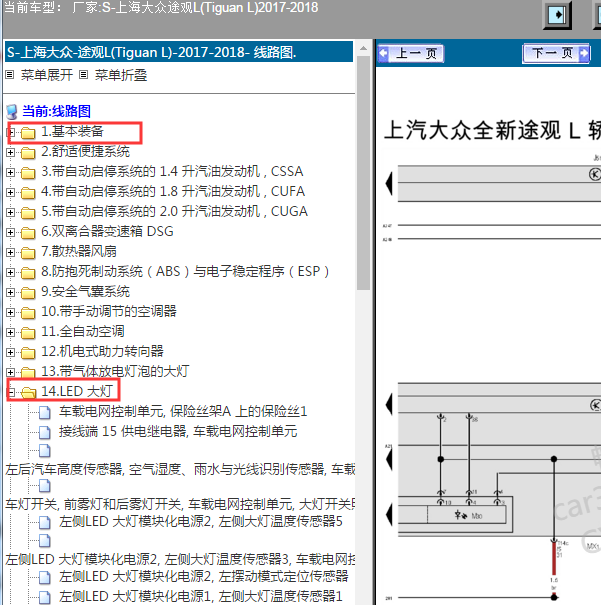Image resolution: width=601 pixels, height=605 pixels.
Task: Click the tree panel vertical scrollbar thumb
Action: pyautogui.click(x=363, y=173)
